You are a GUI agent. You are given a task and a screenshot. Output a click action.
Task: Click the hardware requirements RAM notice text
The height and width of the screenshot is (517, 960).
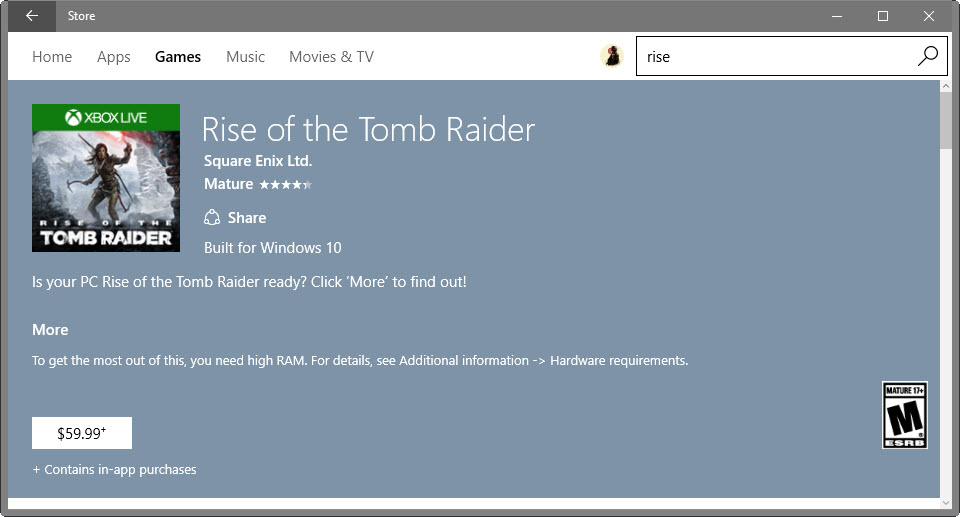click(x=360, y=360)
